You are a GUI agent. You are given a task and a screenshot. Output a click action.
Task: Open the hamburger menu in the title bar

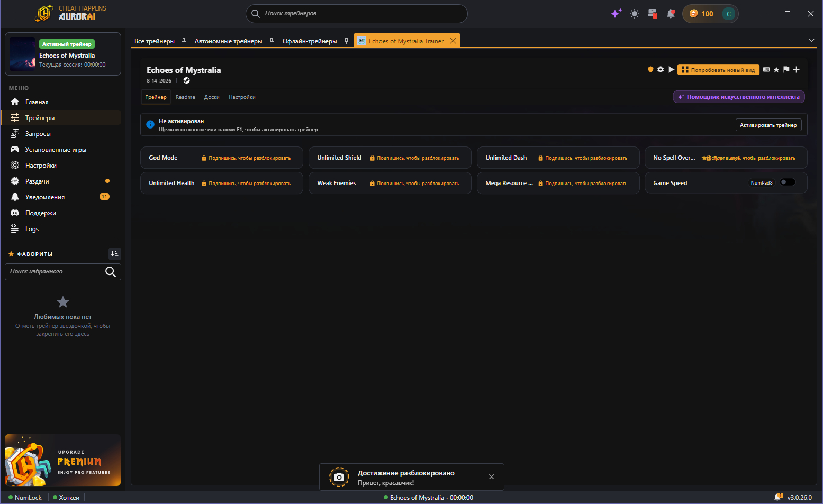[12, 14]
